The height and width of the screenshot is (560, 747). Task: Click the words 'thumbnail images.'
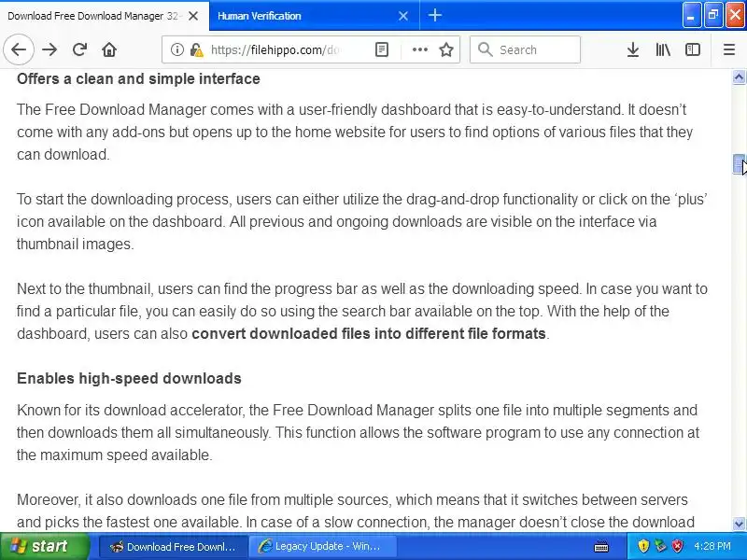point(76,244)
